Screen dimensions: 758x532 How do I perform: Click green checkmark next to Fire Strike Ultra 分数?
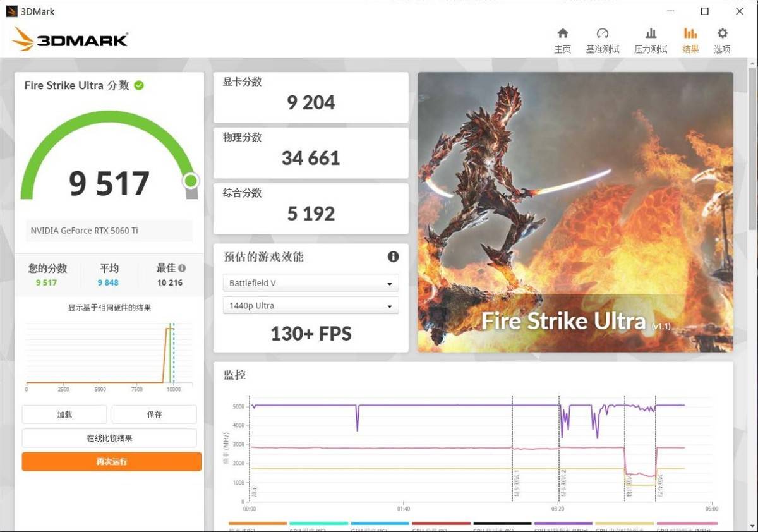[139, 85]
